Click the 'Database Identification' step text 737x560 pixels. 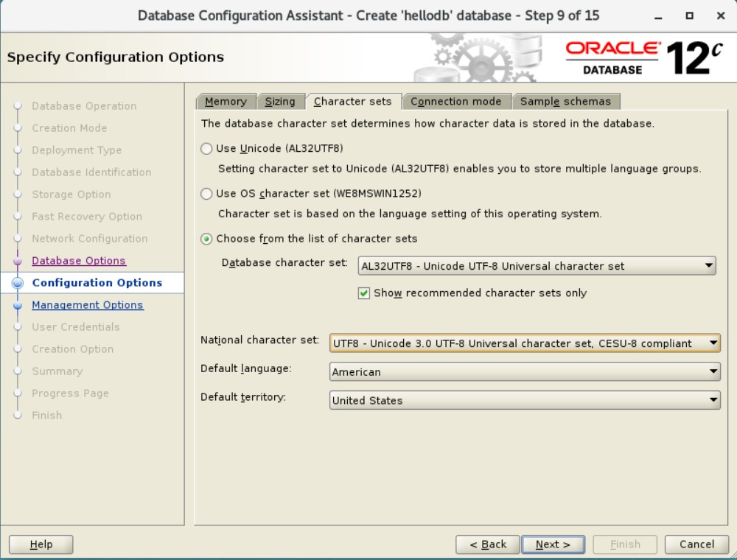(x=91, y=172)
